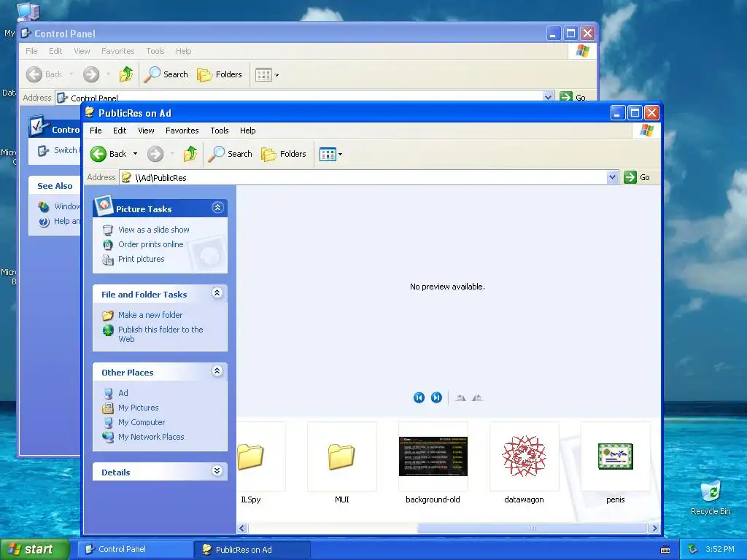
Task: Open My Pictures in Other Places
Action: click(x=138, y=408)
